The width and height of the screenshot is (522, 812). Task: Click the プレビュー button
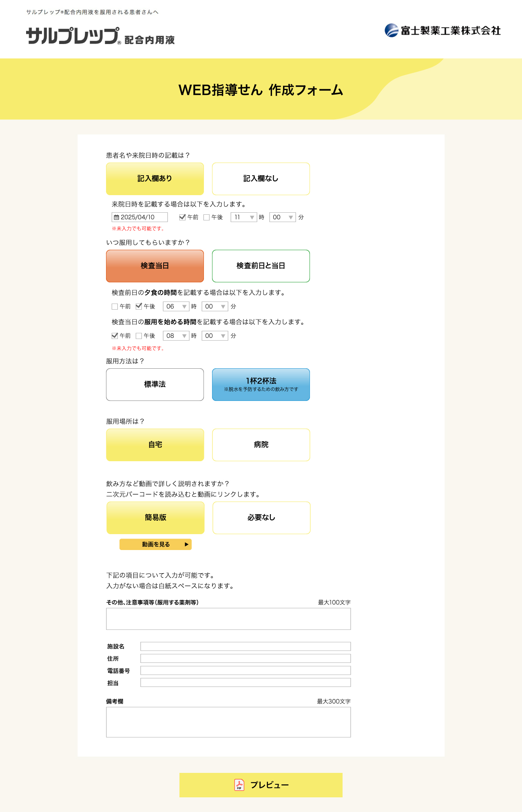click(261, 785)
